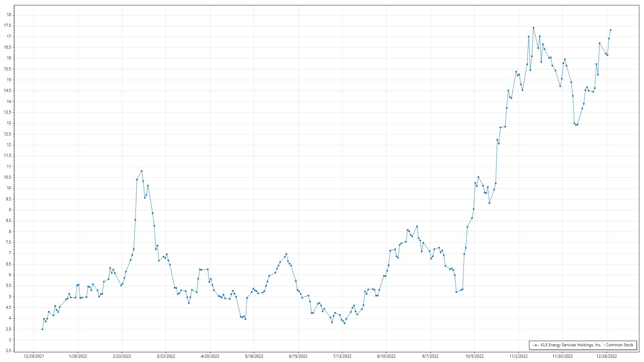Click the legend line marker icon
This screenshot has height=362, width=644.
pyautogui.click(x=536, y=345)
